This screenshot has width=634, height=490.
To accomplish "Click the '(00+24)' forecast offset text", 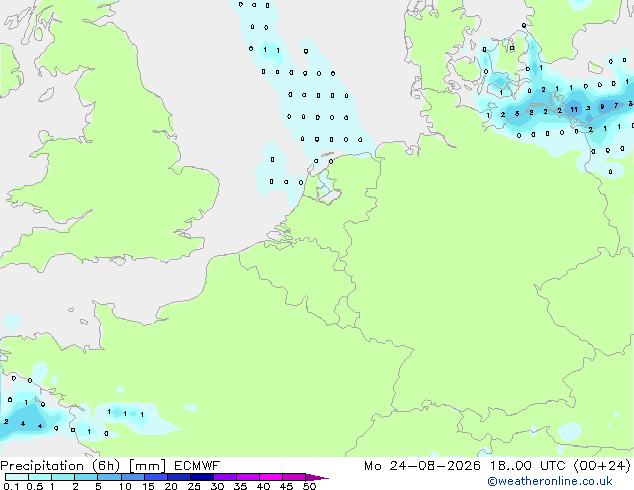I will (602, 466).
